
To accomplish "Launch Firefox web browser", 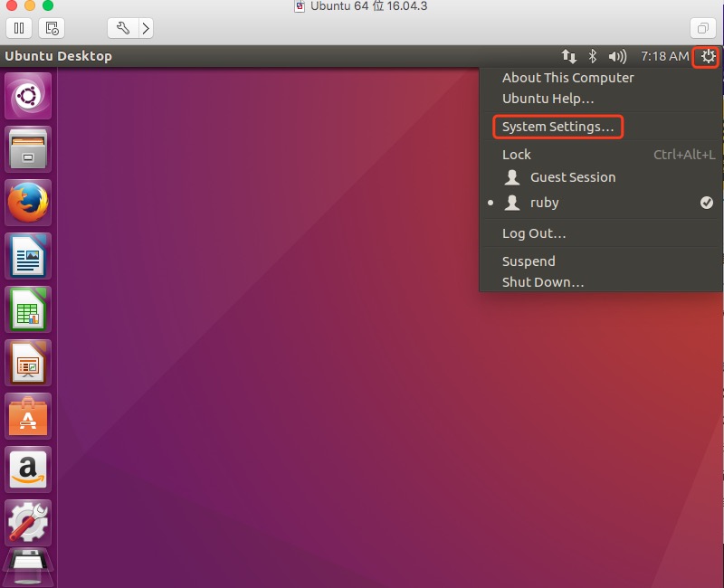I will [x=28, y=203].
